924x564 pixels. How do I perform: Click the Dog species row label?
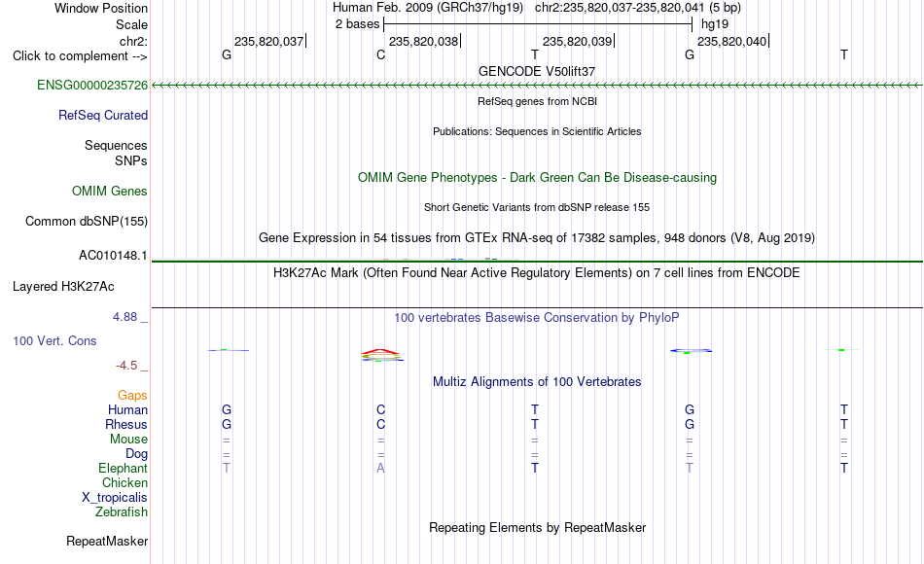(137, 453)
